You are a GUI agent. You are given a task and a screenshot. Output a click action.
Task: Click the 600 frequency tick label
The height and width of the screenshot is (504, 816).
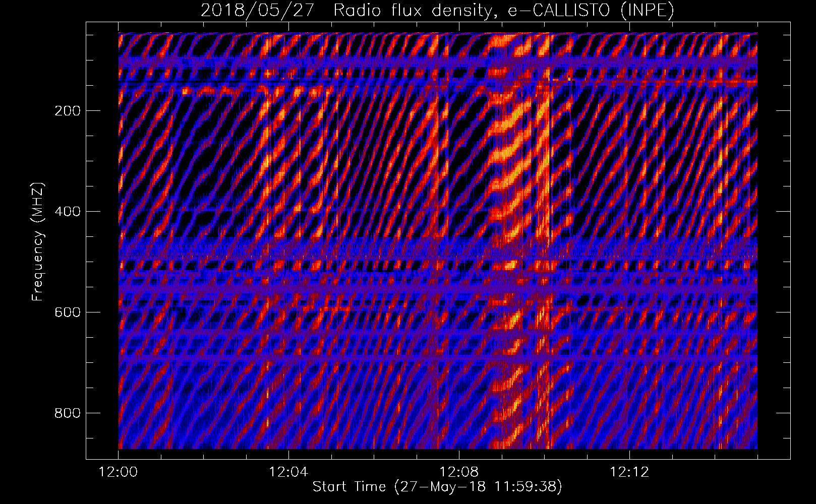[x=68, y=312]
